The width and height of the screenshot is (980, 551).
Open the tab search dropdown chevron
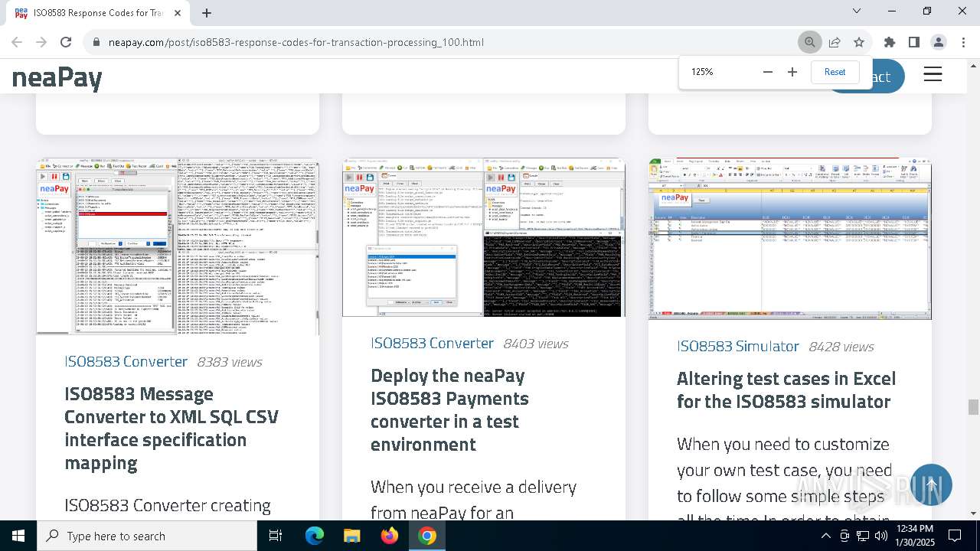coord(857,11)
